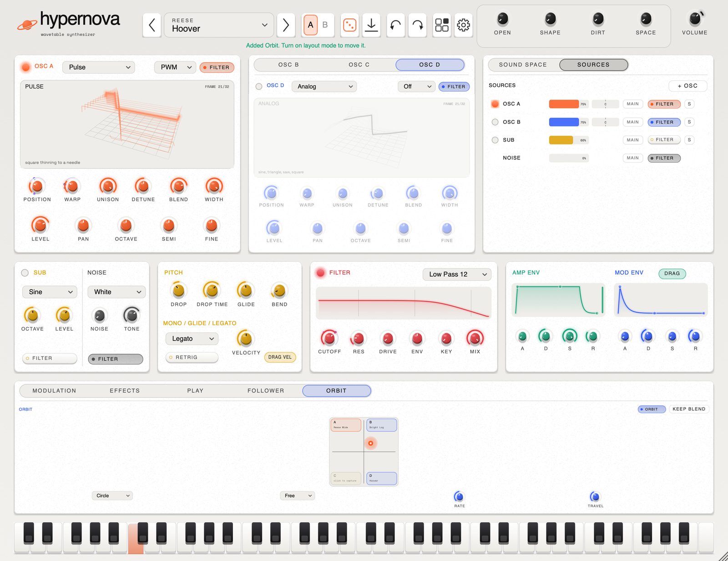
Task: Click the KEEP BLEND button
Action: (x=689, y=409)
